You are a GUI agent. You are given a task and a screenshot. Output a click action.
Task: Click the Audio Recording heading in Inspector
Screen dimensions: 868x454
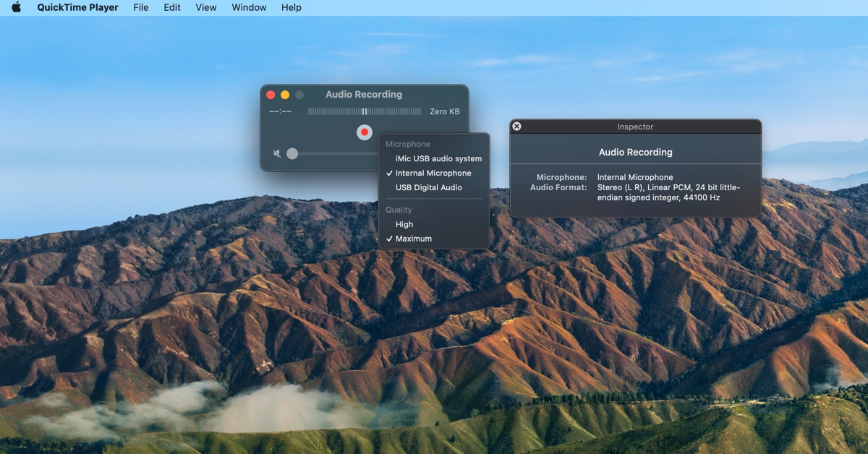click(635, 153)
